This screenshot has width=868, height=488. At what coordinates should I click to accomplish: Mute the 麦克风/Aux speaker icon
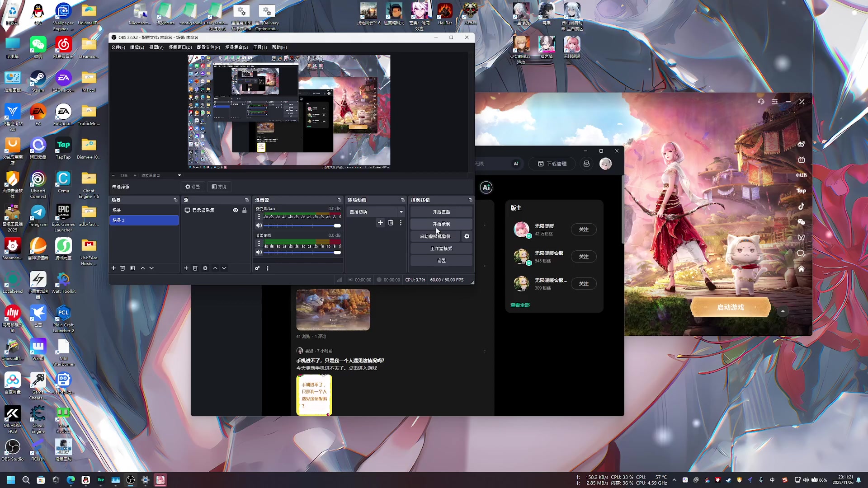(259, 225)
